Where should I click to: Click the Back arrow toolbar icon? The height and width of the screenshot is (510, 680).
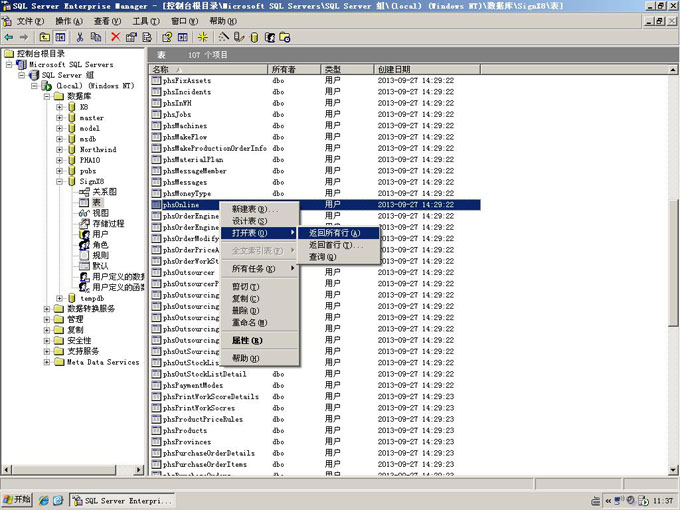point(11,37)
